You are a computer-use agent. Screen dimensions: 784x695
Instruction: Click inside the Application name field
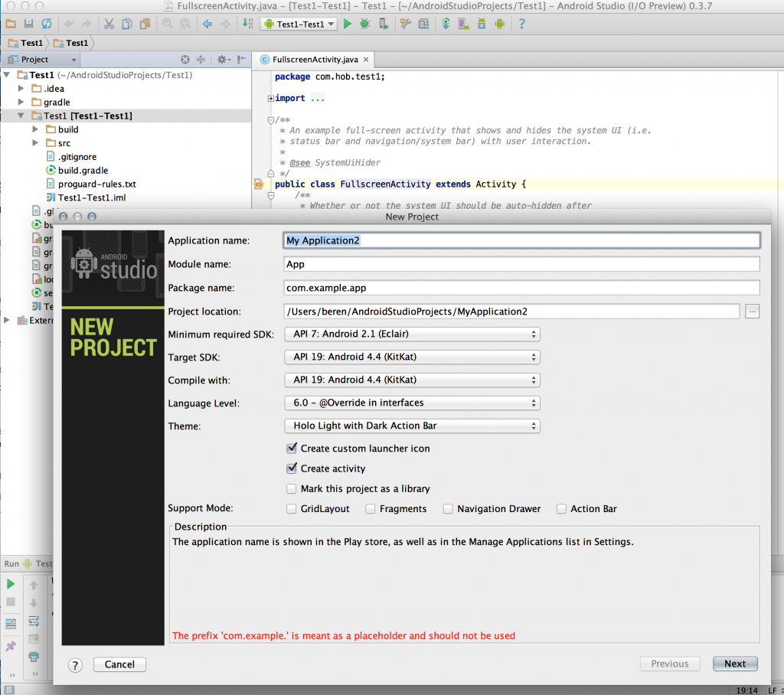(459, 240)
